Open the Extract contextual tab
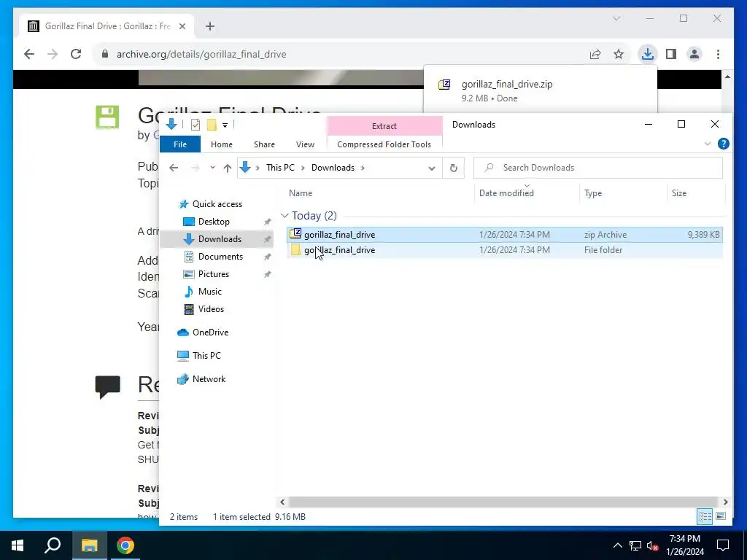The height and width of the screenshot is (560, 747). pos(384,125)
